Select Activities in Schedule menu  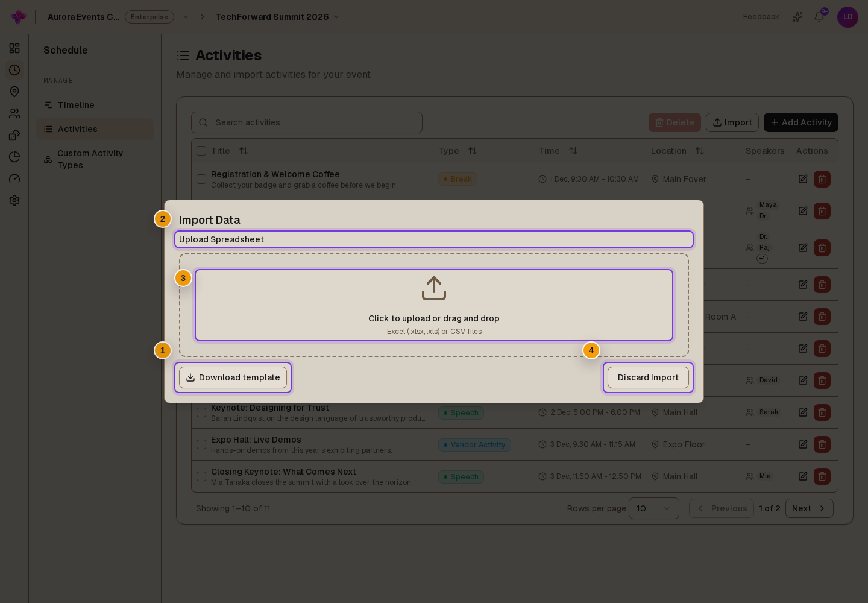95,129
